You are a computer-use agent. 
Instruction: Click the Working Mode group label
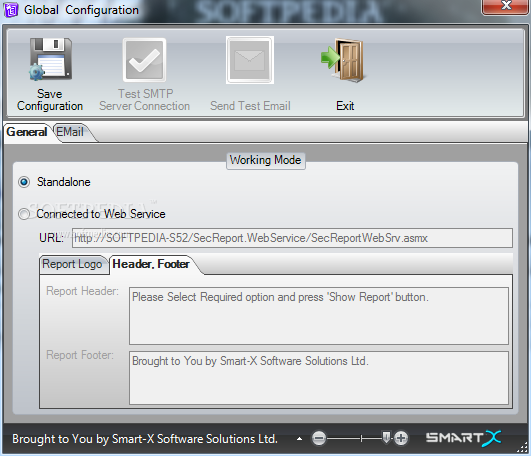(266, 160)
